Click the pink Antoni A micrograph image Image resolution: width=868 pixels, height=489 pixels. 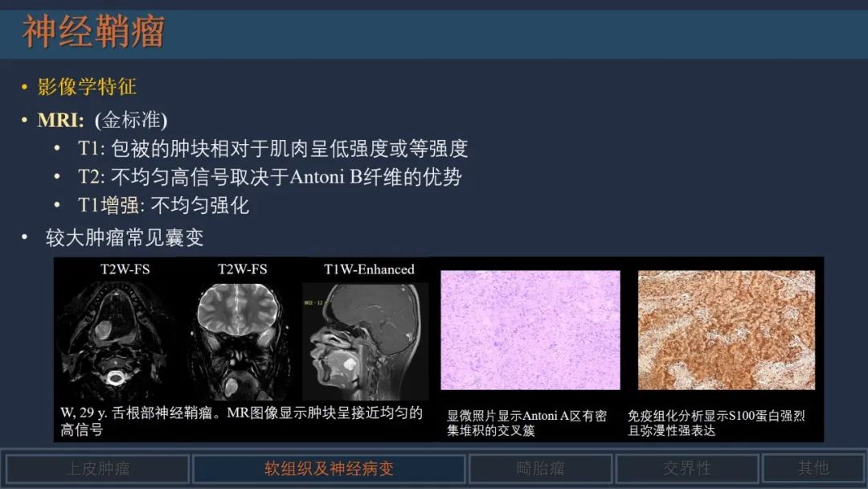[530, 330]
